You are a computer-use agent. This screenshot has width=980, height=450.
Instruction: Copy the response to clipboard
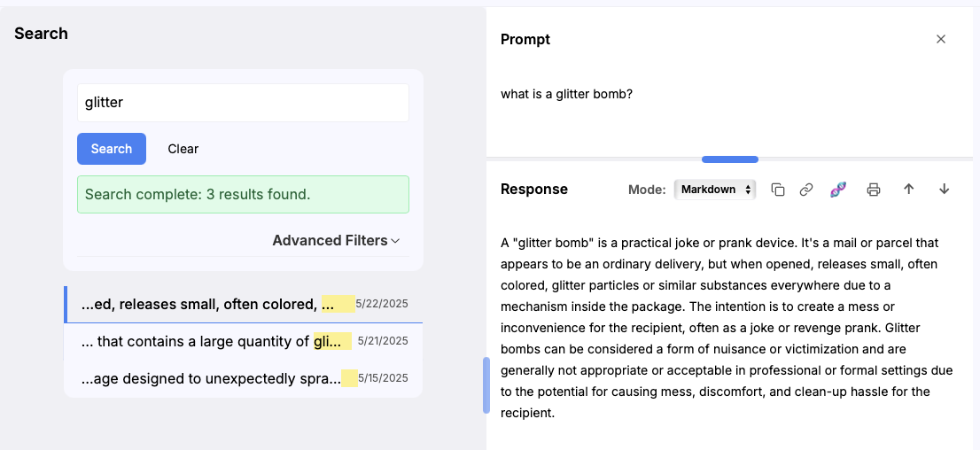coord(778,190)
